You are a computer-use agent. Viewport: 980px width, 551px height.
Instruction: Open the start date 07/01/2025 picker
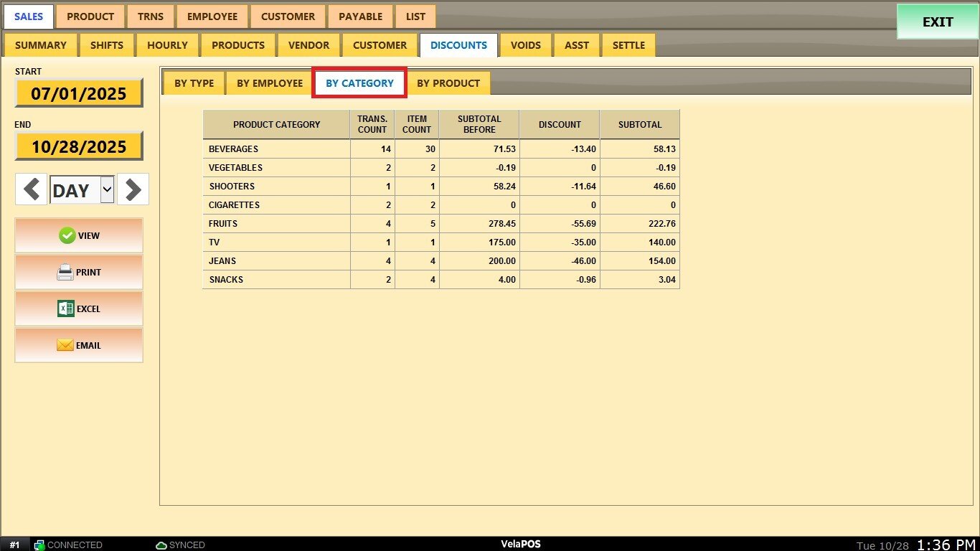click(x=79, y=93)
